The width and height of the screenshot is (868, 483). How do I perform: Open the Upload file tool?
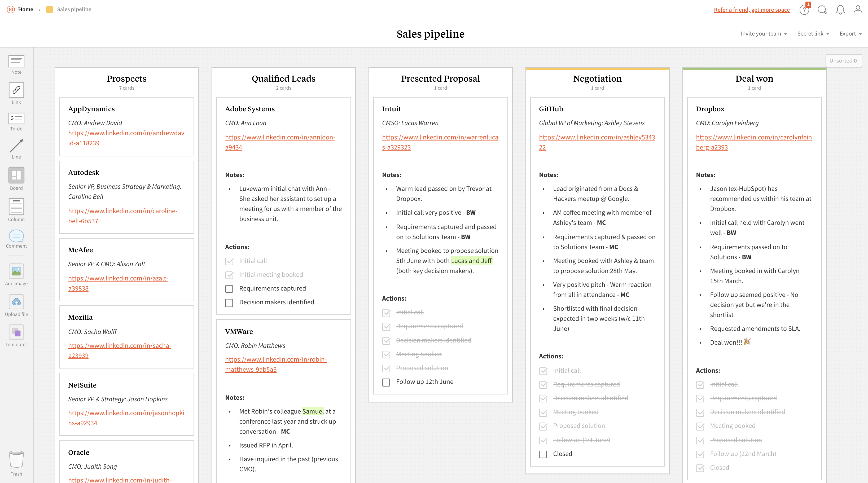(x=16, y=305)
